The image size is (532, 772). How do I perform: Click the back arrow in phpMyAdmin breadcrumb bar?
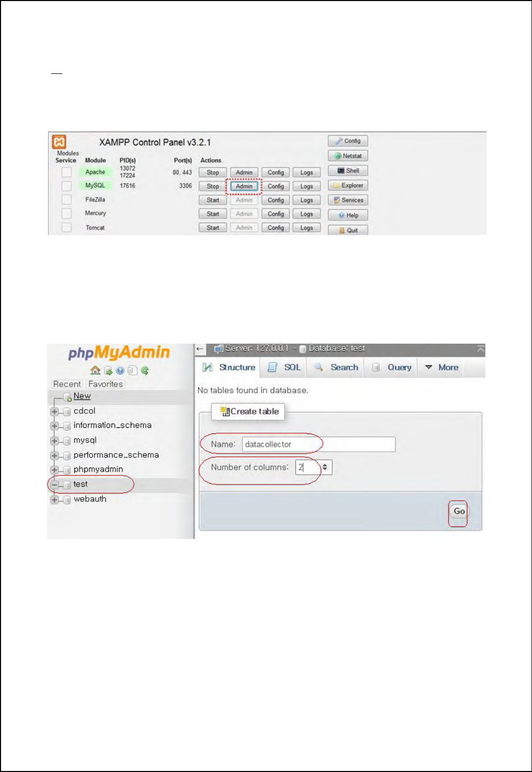click(200, 349)
